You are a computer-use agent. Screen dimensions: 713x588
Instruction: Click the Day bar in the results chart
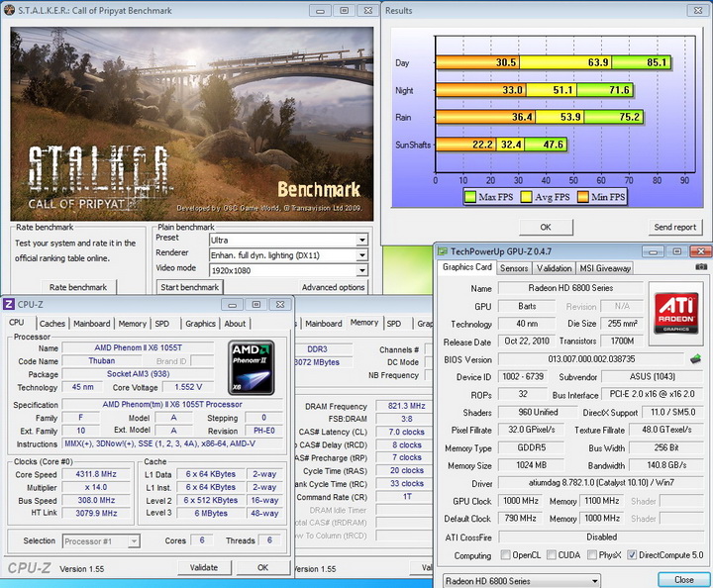(554, 62)
